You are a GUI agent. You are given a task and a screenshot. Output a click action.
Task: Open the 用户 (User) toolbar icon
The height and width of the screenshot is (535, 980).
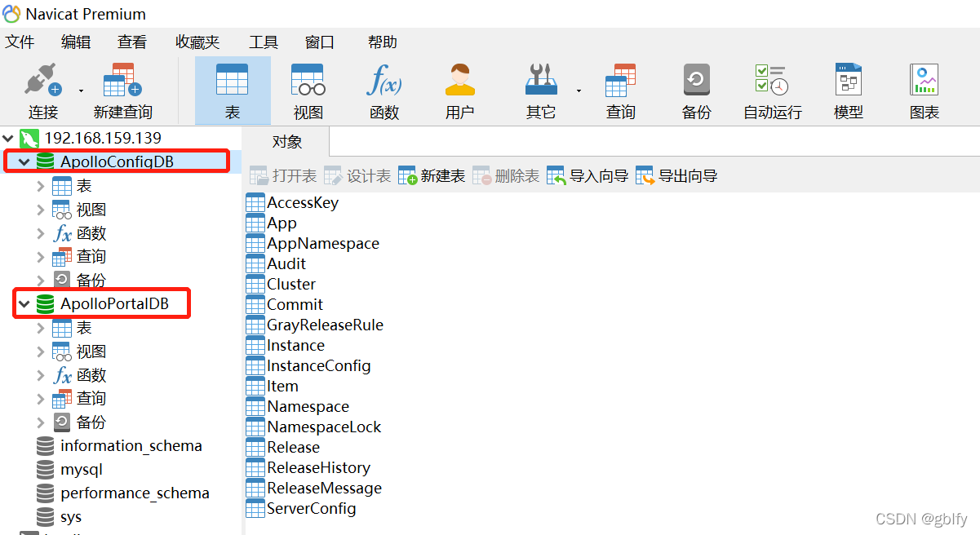coord(460,91)
